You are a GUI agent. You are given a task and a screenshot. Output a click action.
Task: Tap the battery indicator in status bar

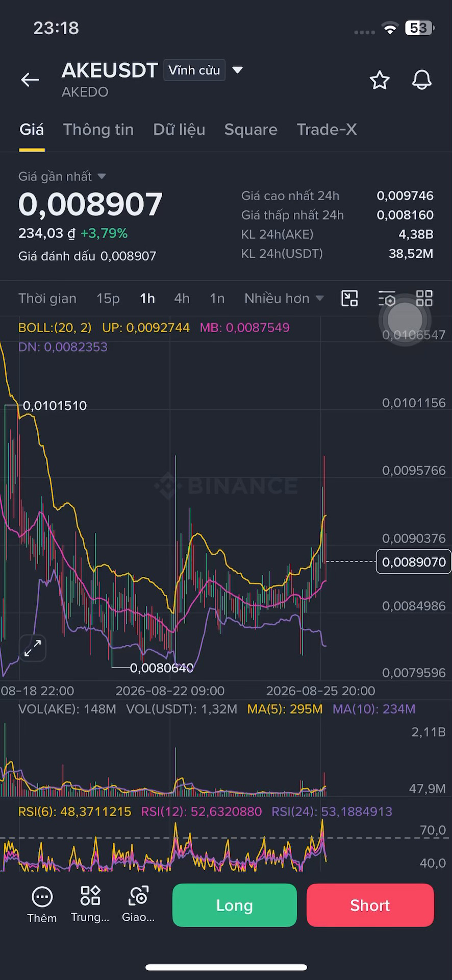point(419,28)
